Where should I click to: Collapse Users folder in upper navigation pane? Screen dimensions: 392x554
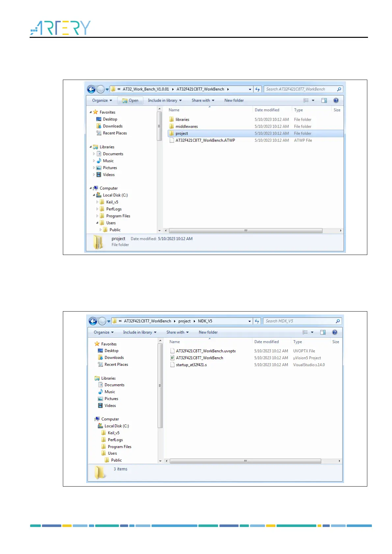coord(97,223)
